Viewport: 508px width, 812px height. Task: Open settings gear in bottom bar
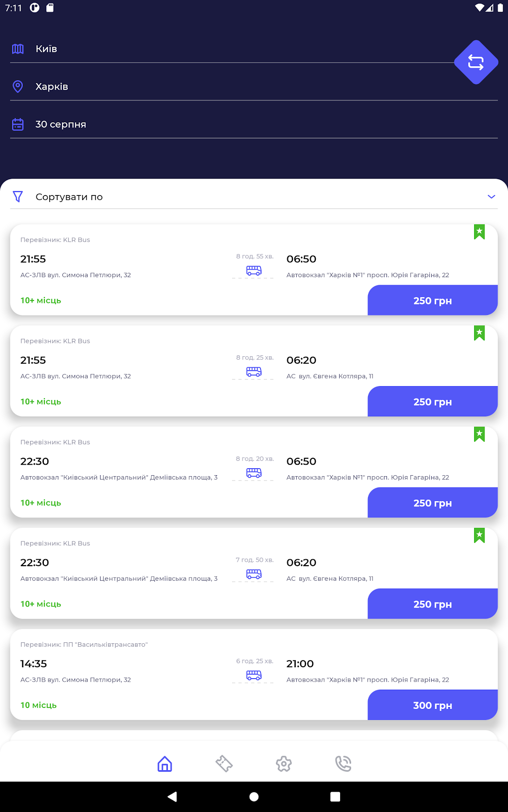click(x=284, y=764)
